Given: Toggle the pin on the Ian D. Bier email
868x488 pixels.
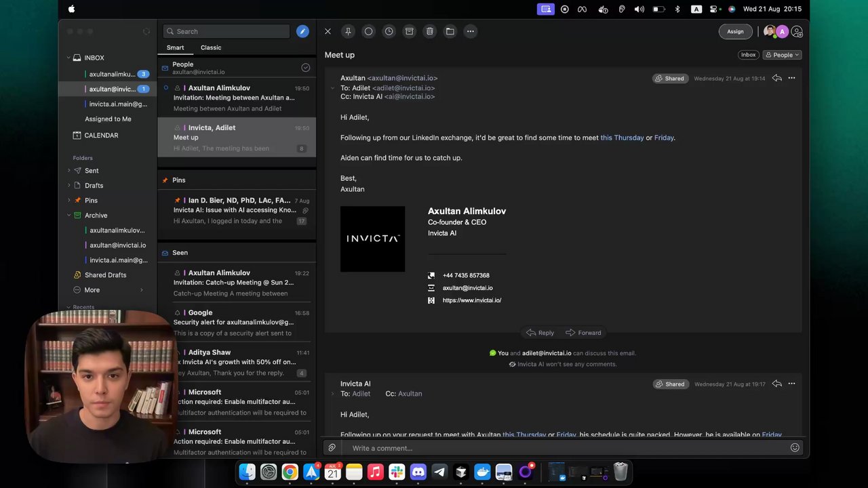Looking at the screenshot, I should [177, 201].
